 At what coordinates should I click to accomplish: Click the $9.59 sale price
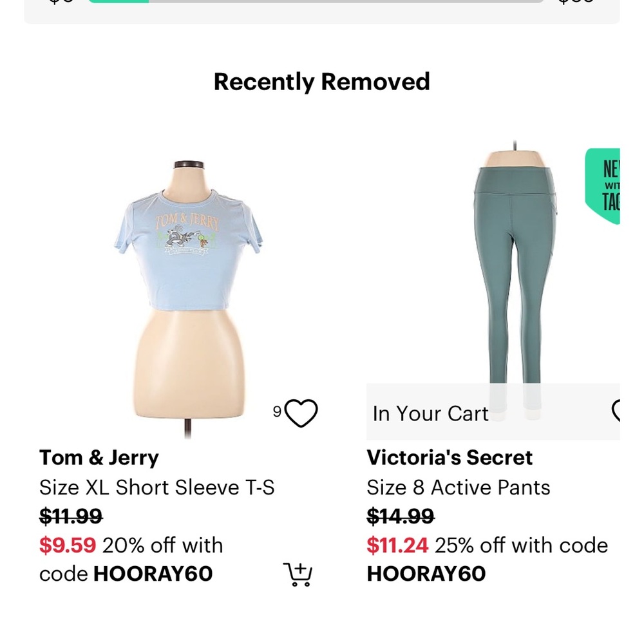(68, 545)
